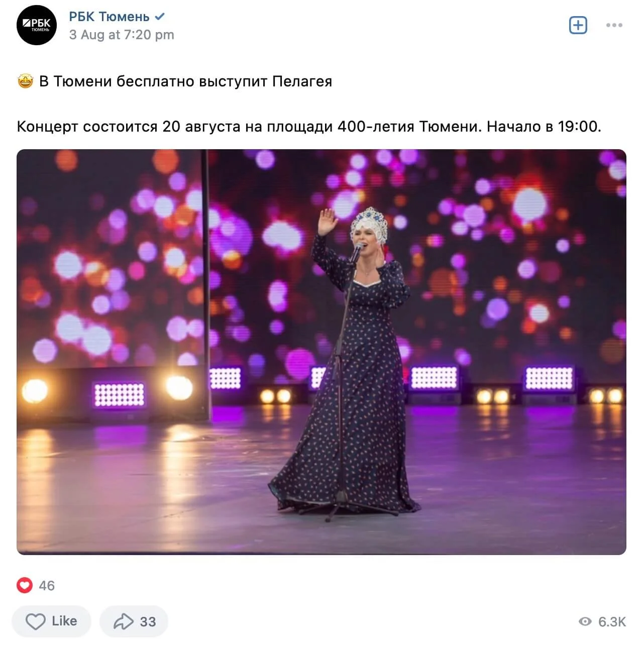Click the verified checkmark badge
644x645 pixels.
point(160,17)
